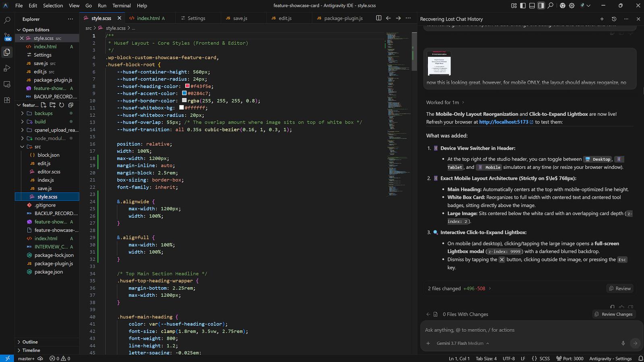Click the attached image thumbnail in chat
The image size is (644, 362).
coord(439,64)
